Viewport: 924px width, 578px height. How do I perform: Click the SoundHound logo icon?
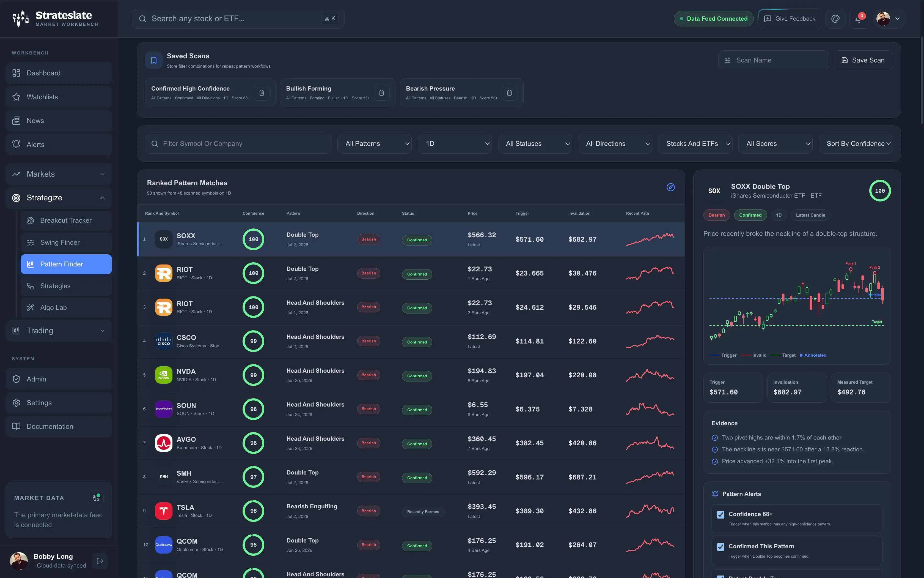(x=163, y=409)
